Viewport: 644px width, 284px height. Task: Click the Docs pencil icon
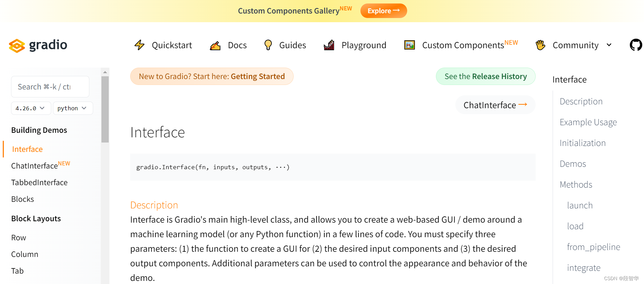(x=215, y=45)
